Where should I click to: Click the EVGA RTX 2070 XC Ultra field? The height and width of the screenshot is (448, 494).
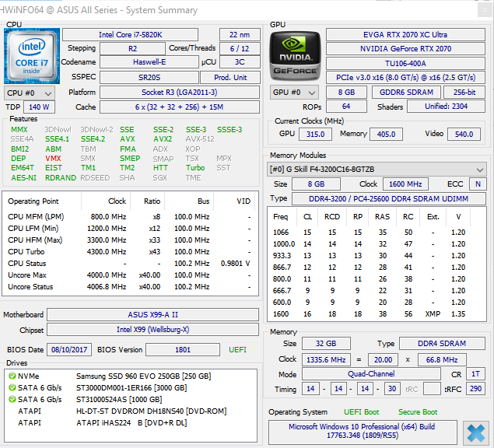(405, 35)
